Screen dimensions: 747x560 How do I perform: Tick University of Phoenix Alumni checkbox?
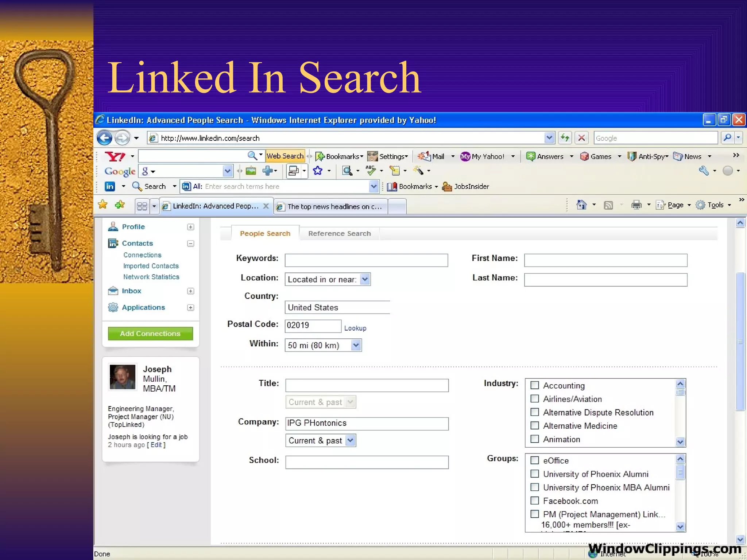(x=535, y=474)
